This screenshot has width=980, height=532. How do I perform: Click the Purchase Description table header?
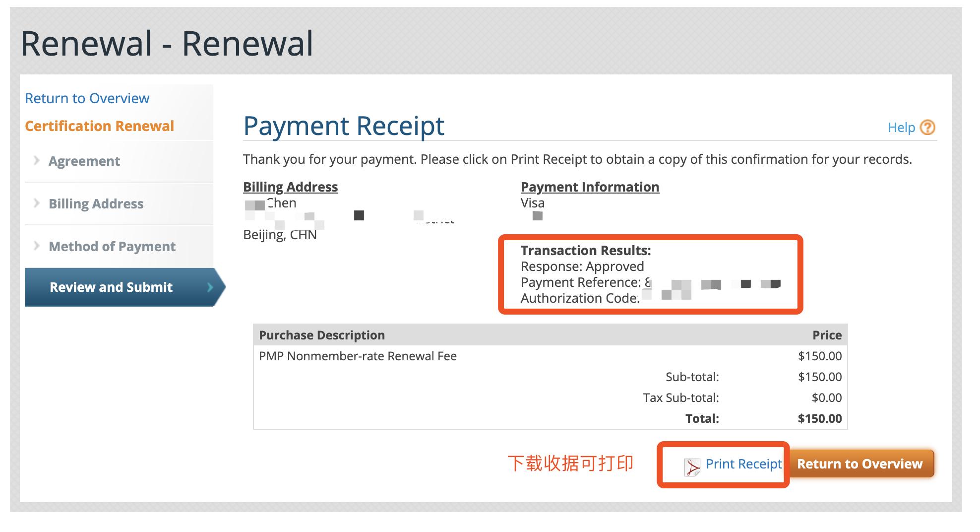(321, 335)
